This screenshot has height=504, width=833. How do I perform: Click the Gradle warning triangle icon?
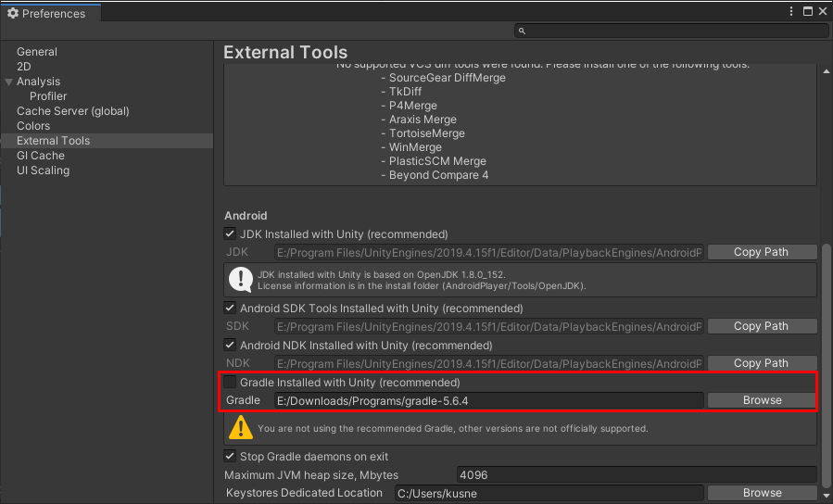click(x=242, y=427)
